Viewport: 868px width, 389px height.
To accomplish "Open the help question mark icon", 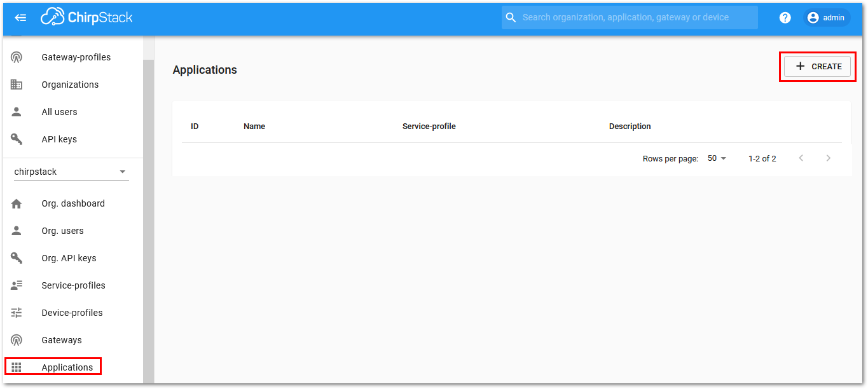I will [785, 18].
